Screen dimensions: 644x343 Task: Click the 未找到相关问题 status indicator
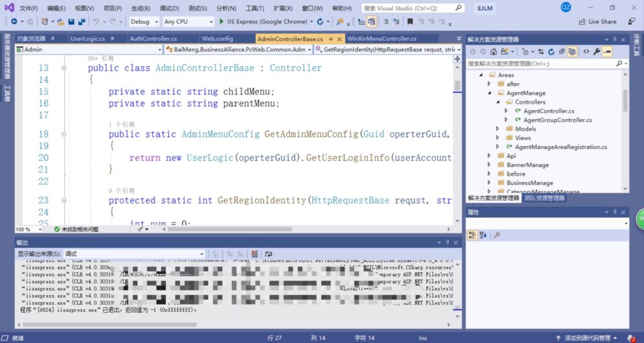(76, 229)
